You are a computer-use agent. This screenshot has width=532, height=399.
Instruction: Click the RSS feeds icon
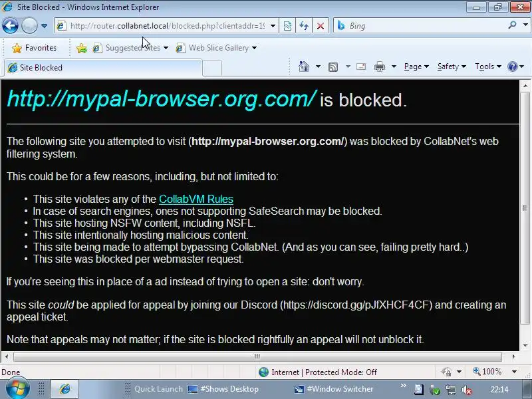[333, 67]
